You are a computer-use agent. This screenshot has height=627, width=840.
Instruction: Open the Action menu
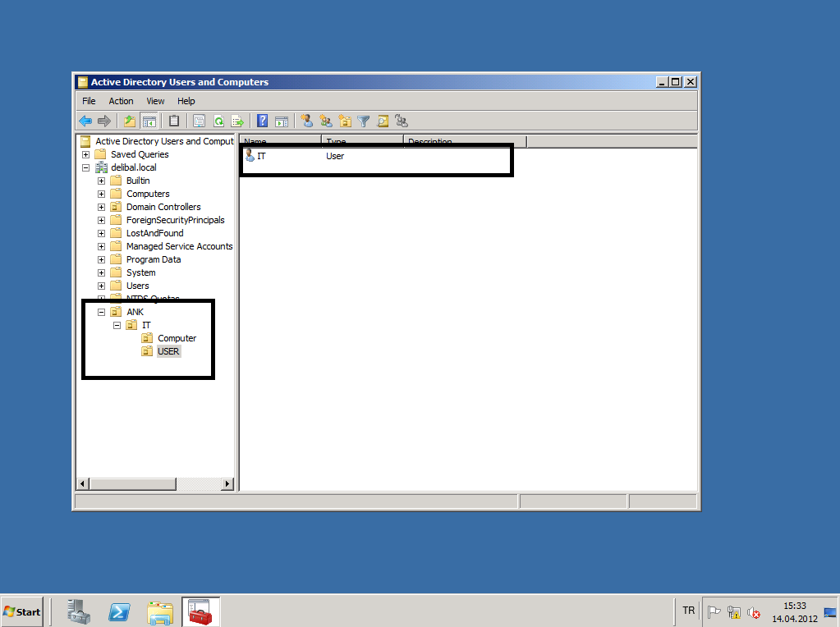121,101
